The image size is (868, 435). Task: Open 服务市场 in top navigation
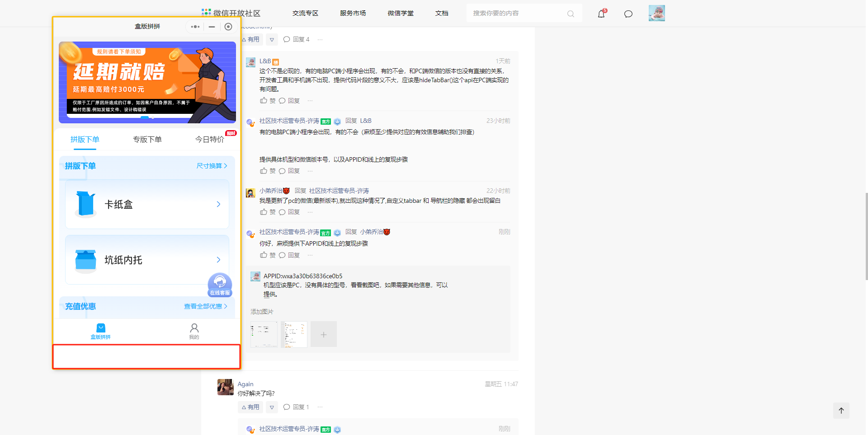tap(353, 13)
